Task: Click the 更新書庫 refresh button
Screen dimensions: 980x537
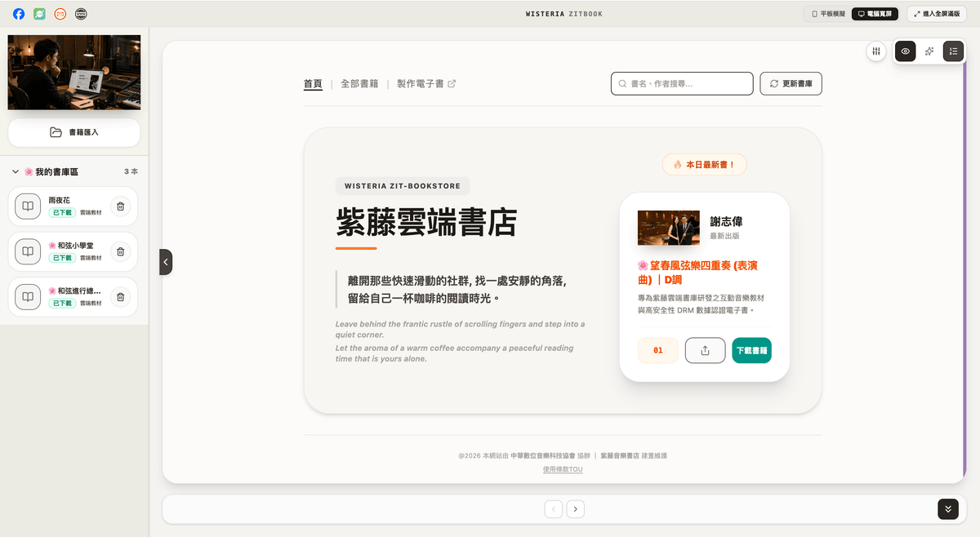Action: pyautogui.click(x=791, y=83)
